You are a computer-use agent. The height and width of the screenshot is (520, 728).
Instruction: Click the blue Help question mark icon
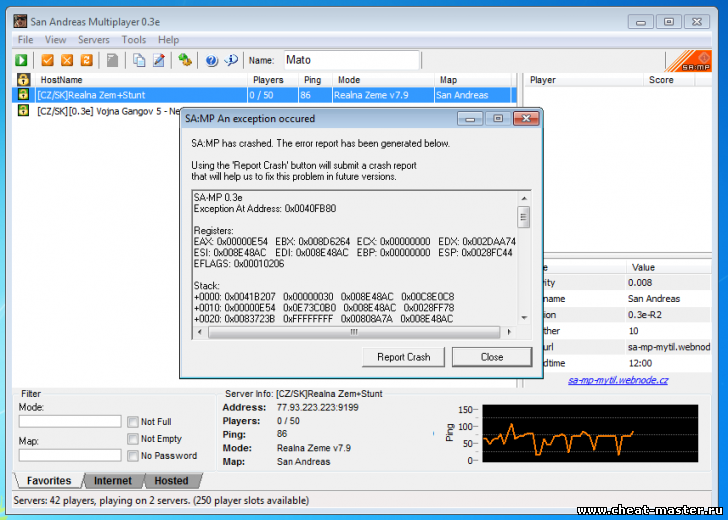[x=211, y=60]
